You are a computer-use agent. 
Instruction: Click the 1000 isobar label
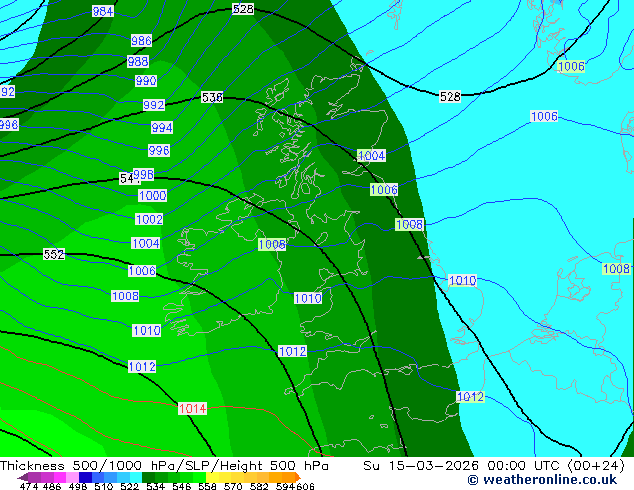point(152,196)
